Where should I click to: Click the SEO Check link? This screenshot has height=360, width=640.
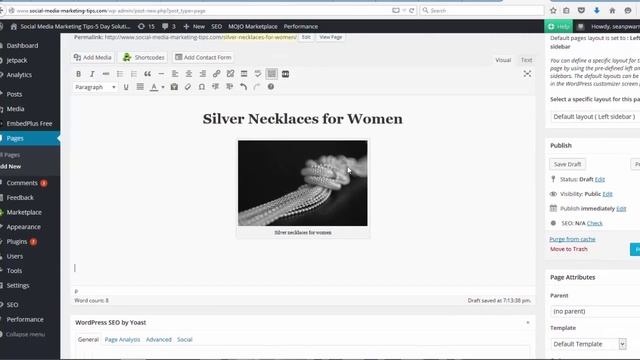click(x=595, y=223)
